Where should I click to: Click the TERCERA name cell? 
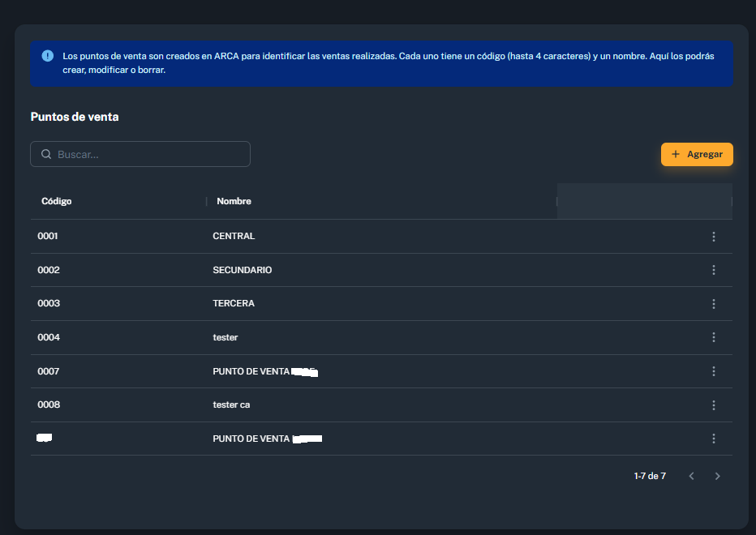234,303
